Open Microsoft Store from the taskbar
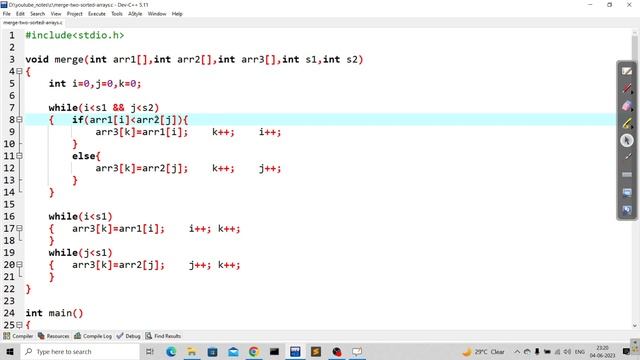The image size is (640, 360). click(x=213, y=351)
